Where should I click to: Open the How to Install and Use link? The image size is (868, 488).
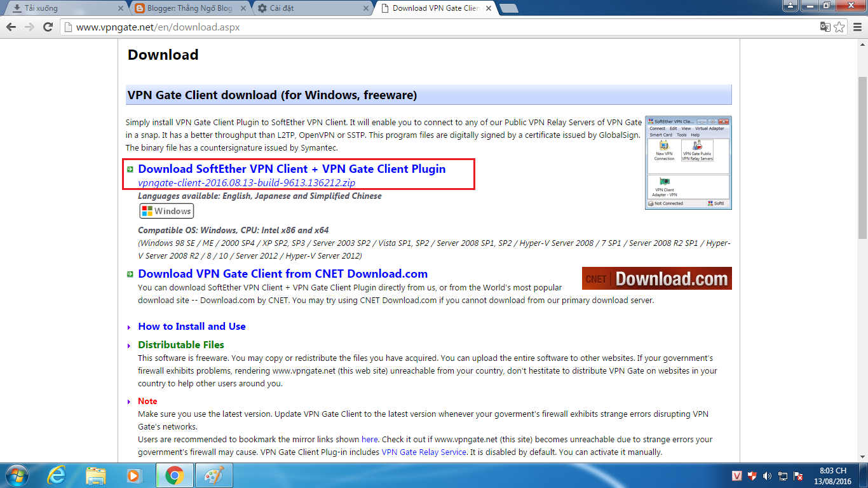coord(192,327)
